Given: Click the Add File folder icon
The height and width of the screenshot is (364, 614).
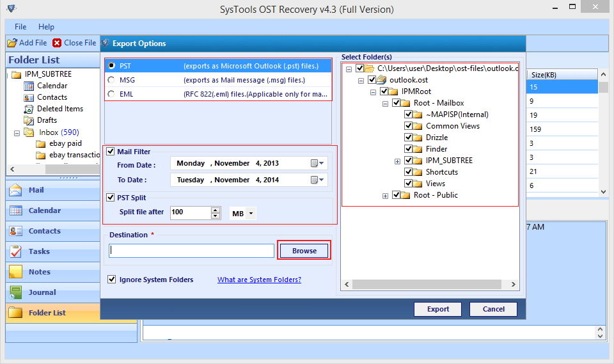Looking at the screenshot, I should tap(12, 43).
